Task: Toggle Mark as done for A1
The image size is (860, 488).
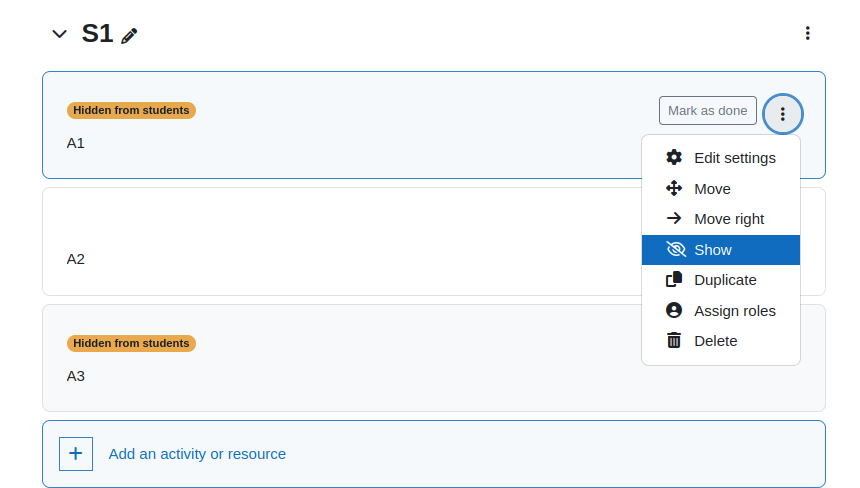Action: coord(708,111)
